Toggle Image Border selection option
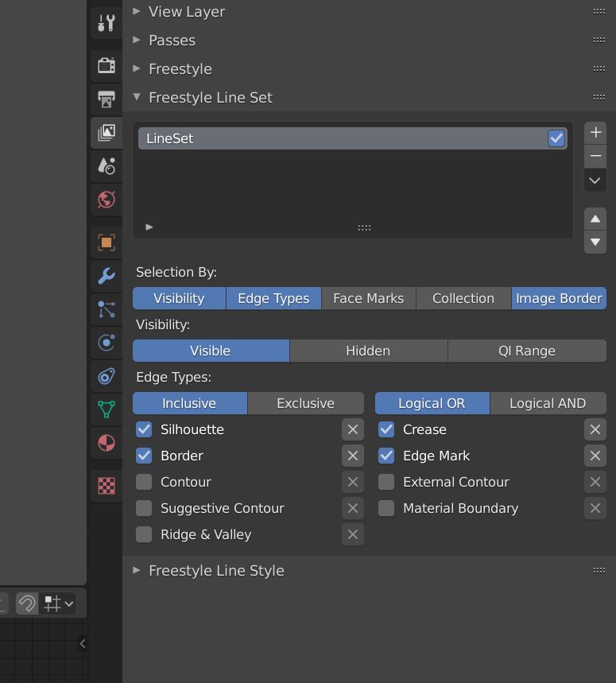 point(559,298)
